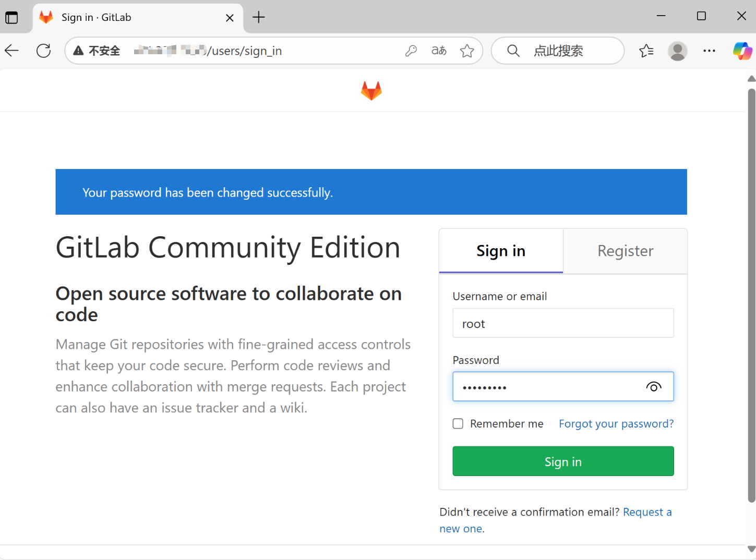Focus the Username or email field
756x560 pixels.
563,323
